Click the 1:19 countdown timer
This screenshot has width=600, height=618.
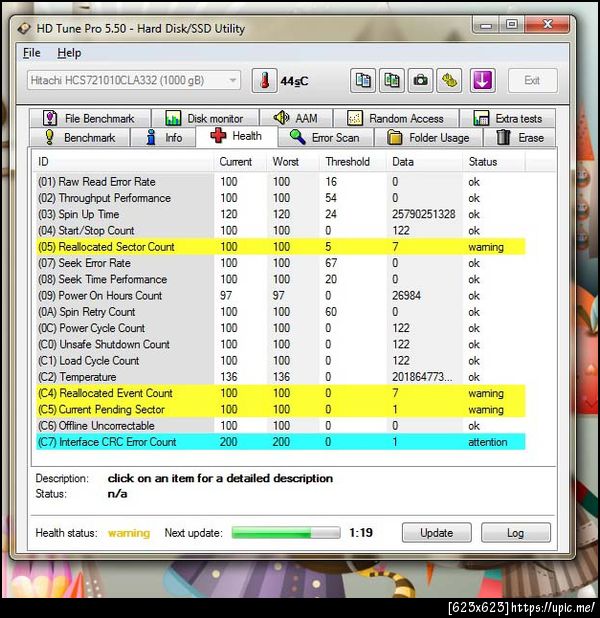361,533
